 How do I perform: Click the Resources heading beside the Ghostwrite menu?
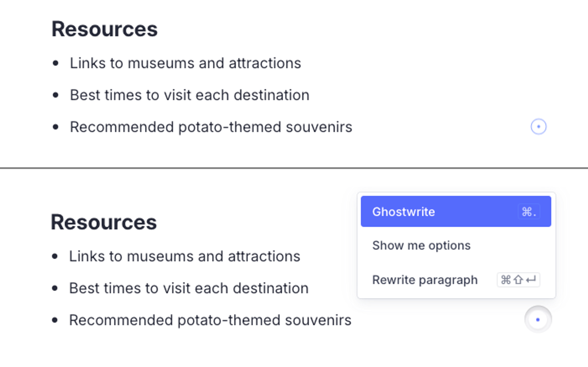104,222
